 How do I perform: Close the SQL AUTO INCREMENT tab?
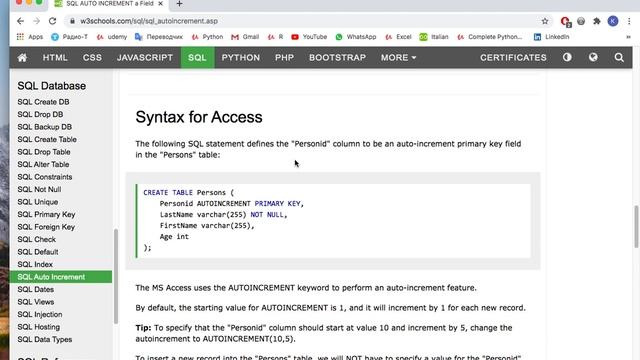click(160, 4)
